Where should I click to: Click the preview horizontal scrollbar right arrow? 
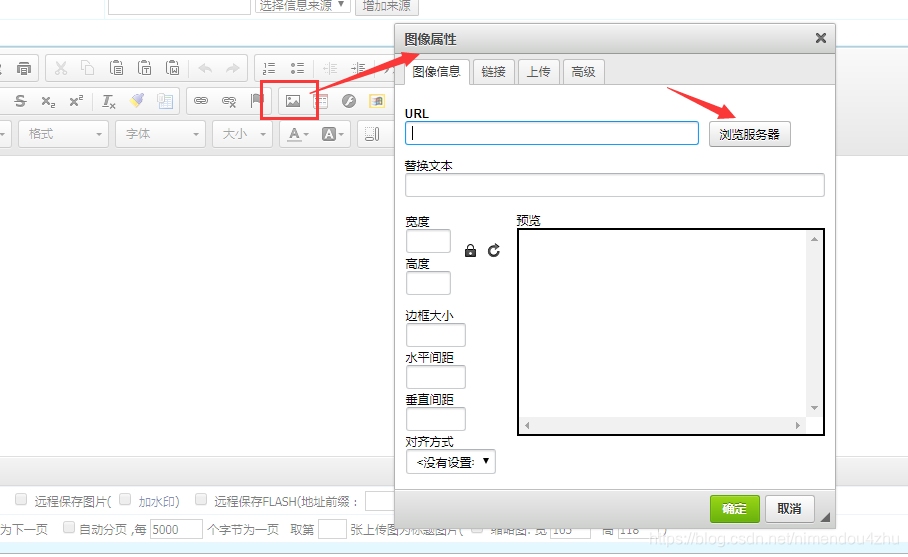click(x=798, y=426)
